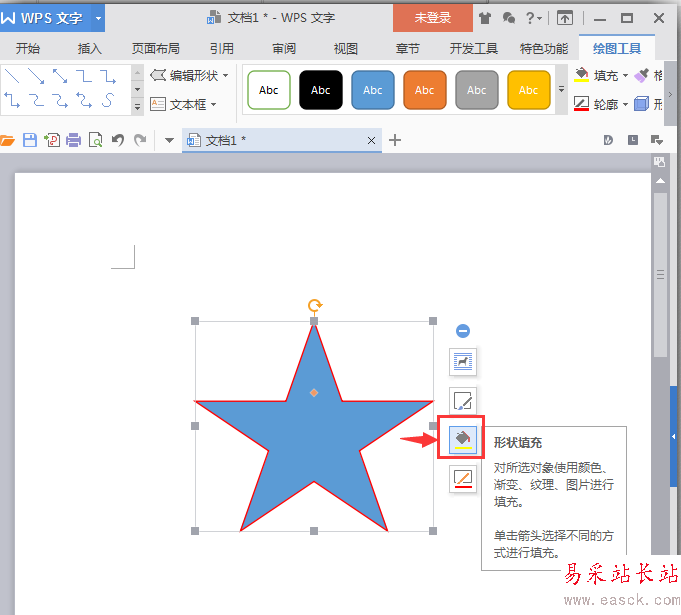The width and height of the screenshot is (681, 615).
Task: Expand the 文本框 dropdown
Action: coord(213,104)
